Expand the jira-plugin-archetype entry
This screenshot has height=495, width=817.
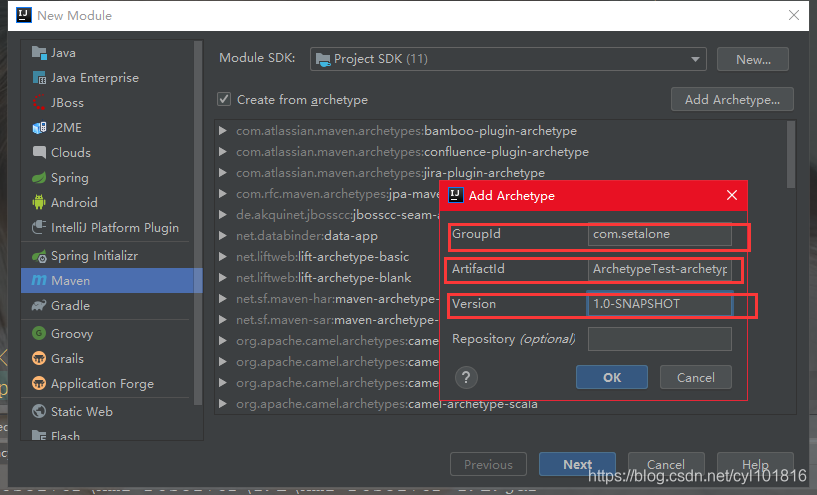pos(223,172)
